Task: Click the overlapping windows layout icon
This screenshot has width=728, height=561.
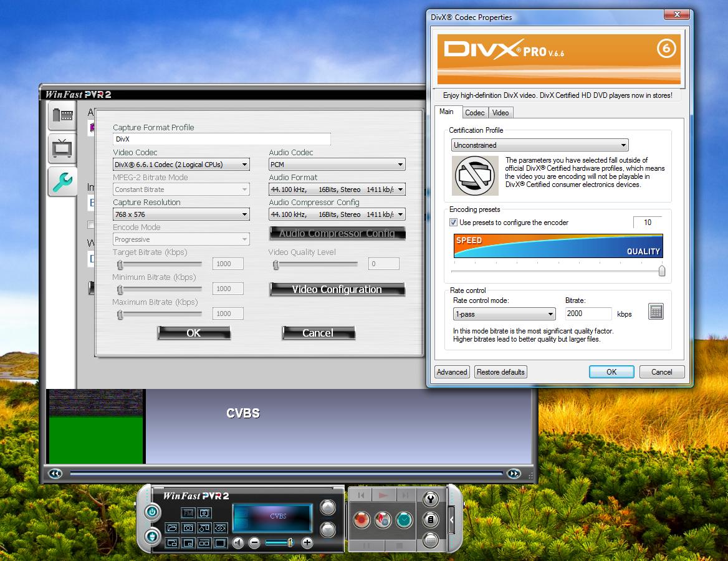Action: 172,543
